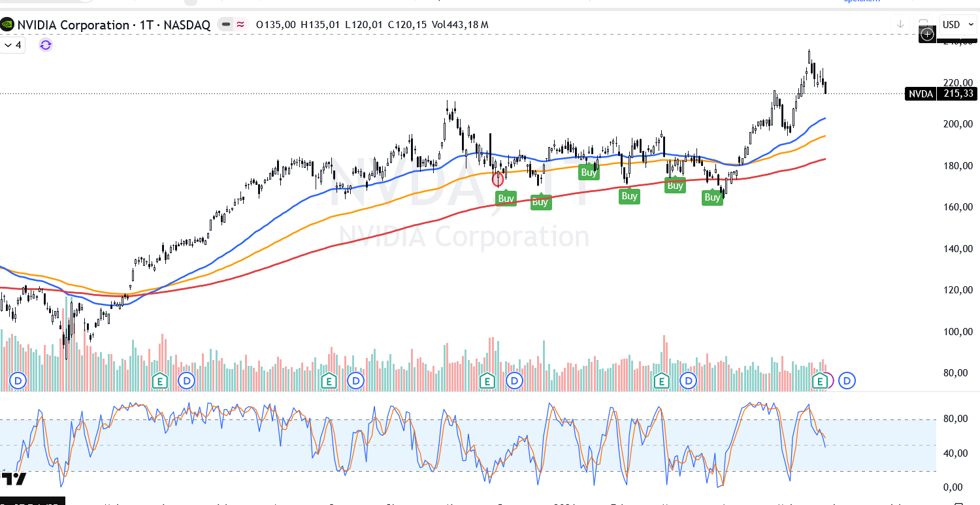
Task: Click the plus circle icon on the price scale
Action: tap(928, 35)
